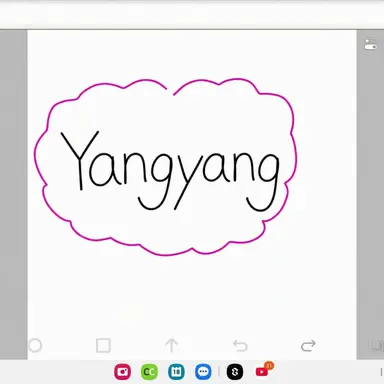This screenshot has width=384, height=384.
Task: Tap the Undo arrow button
Action: 240,346
